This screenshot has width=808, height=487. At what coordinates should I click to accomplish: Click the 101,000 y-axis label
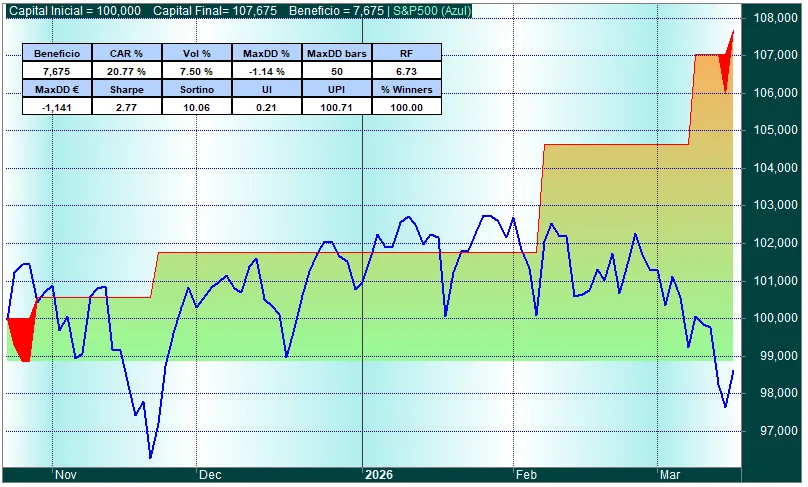776,280
